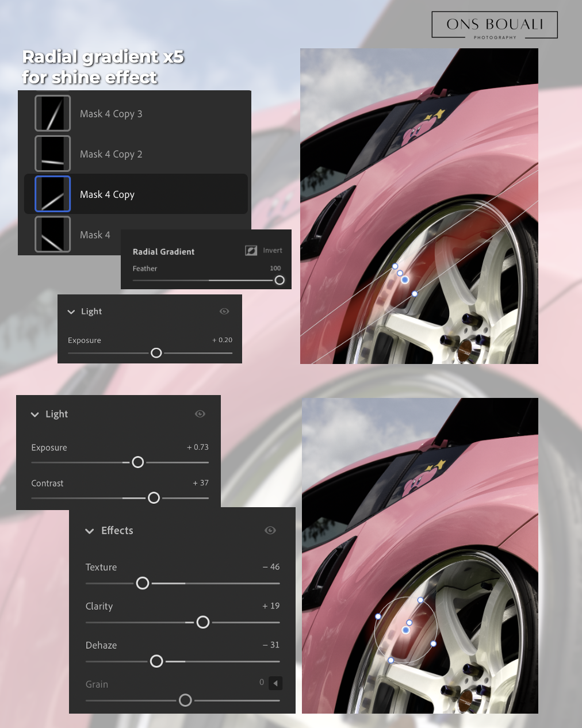This screenshot has height=728, width=582.
Task: Click the upper Light panel title
Action: click(x=91, y=311)
